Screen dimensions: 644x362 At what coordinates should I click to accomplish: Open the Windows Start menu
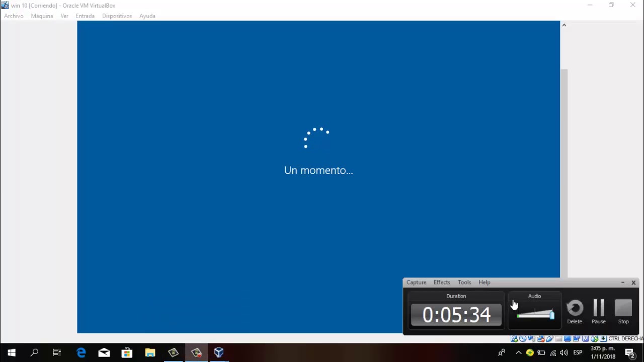(12, 352)
